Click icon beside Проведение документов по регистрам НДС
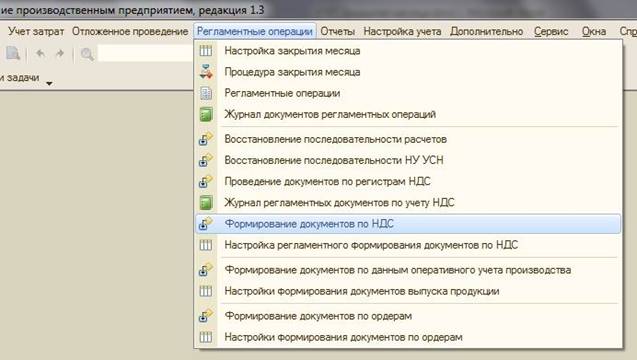This screenshot has height=360, width=637. point(206,181)
